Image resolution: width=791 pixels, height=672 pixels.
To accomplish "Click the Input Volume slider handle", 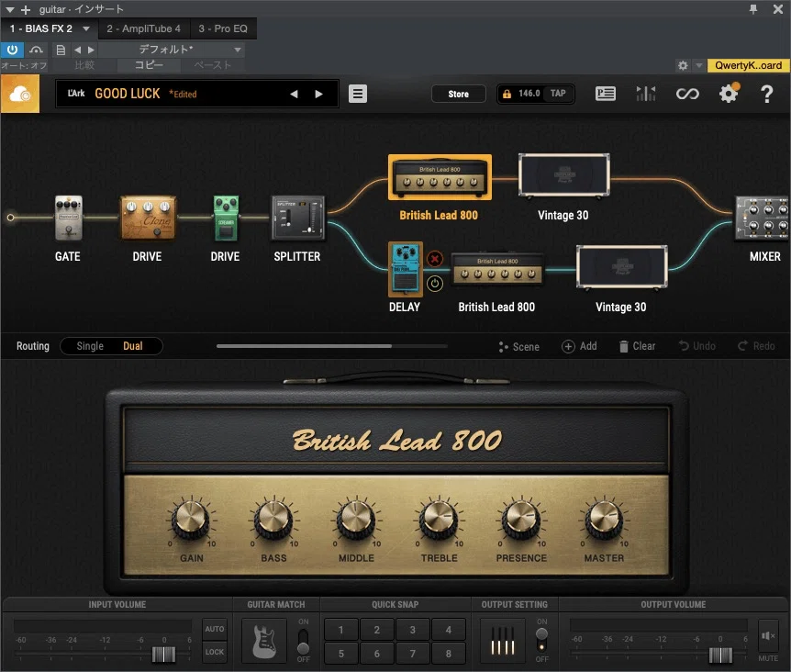I will (164, 655).
